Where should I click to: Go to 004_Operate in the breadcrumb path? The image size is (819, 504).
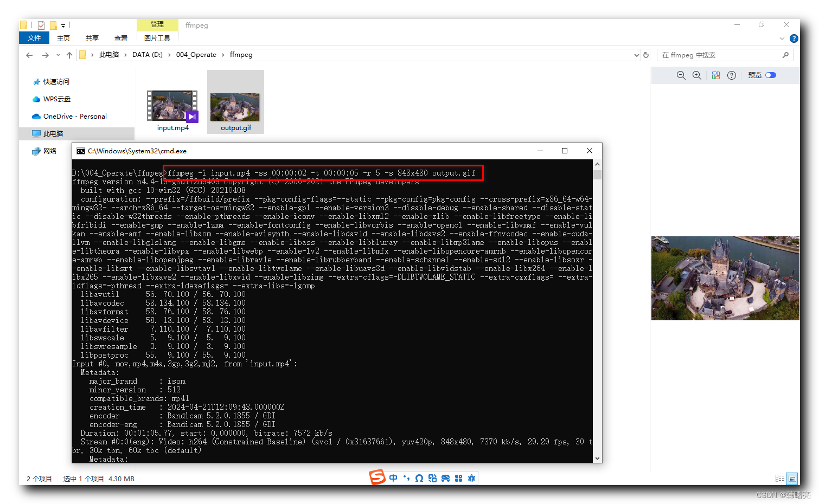[196, 55]
